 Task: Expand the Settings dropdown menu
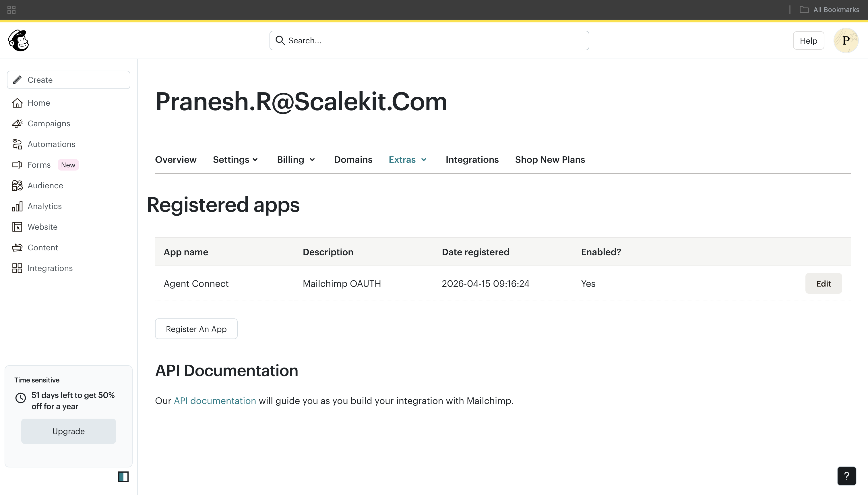click(x=235, y=160)
